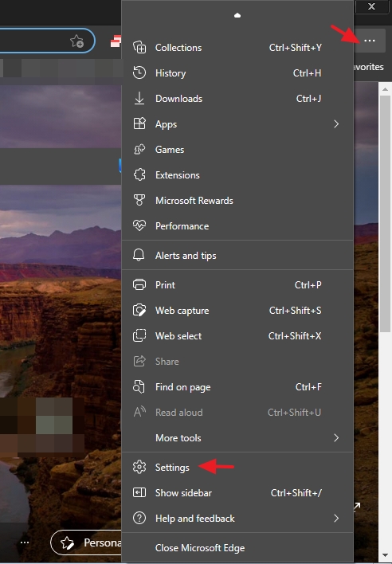Click the Ctrl+H shortcut text
The width and height of the screenshot is (392, 564).
[307, 73]
